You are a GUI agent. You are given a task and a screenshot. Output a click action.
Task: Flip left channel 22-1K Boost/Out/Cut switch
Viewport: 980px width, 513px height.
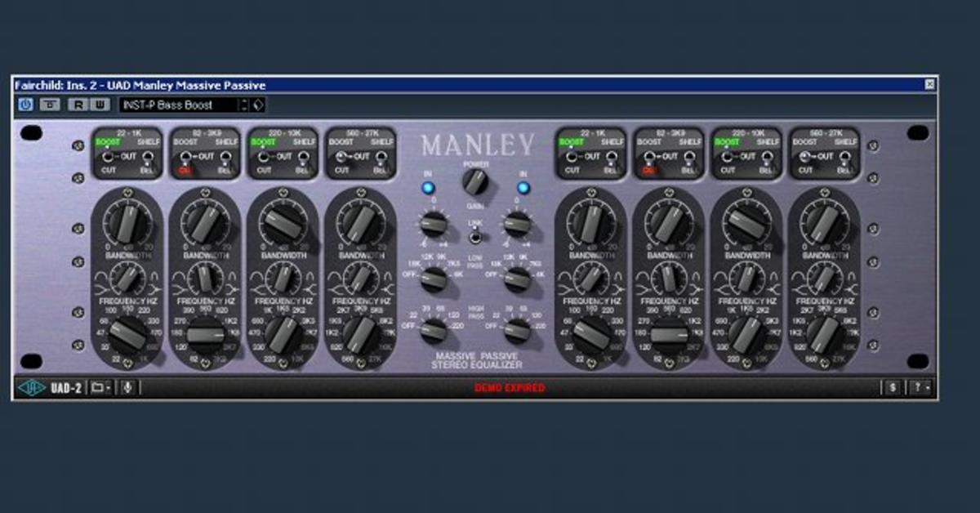coord(109,156)
